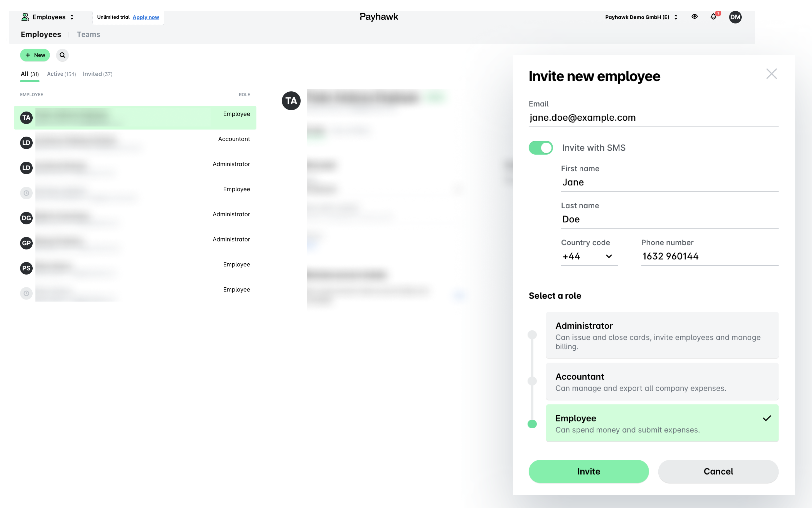The image size is (812, 508).
Task: Click the Apply now link
Action: click(146, 17)
